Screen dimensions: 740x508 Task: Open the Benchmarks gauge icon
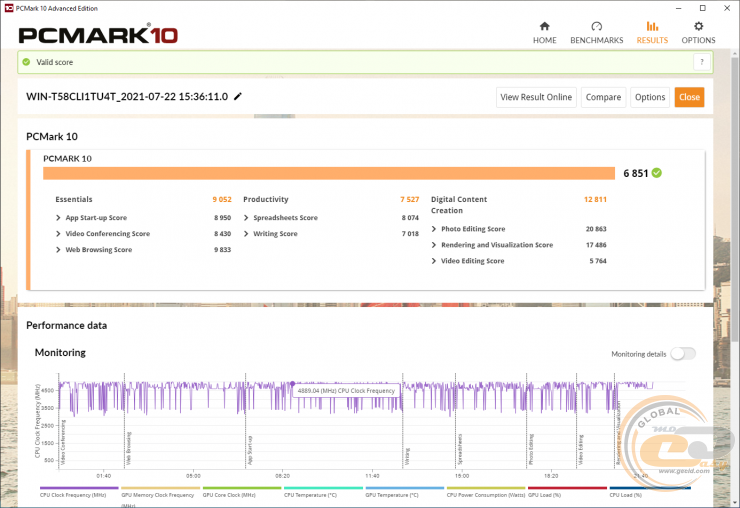click(x=597, y=26)
